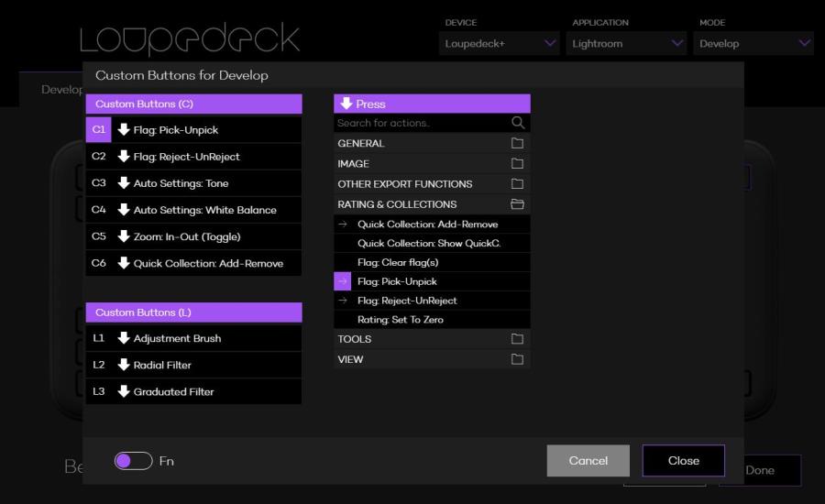Viewport: 825px width, 504px height.
Task: Click the press arrow icon on L3 row
Action: 124,391
